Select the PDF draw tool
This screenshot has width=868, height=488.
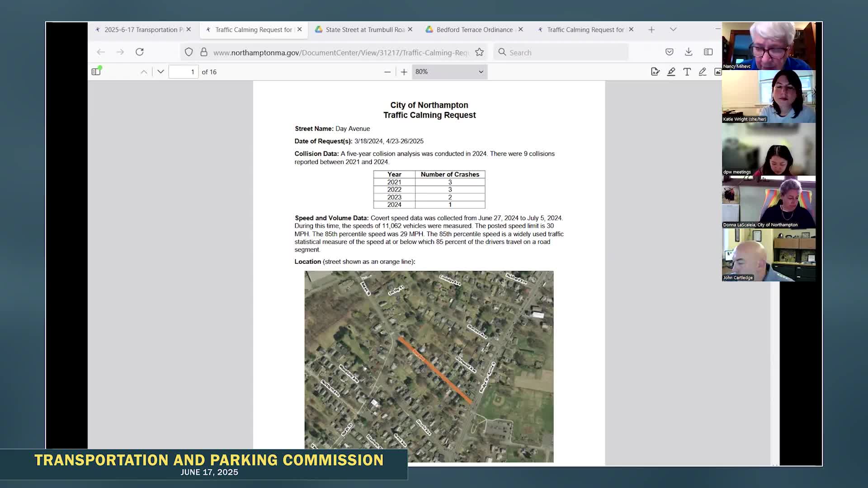tap(703, 72)
